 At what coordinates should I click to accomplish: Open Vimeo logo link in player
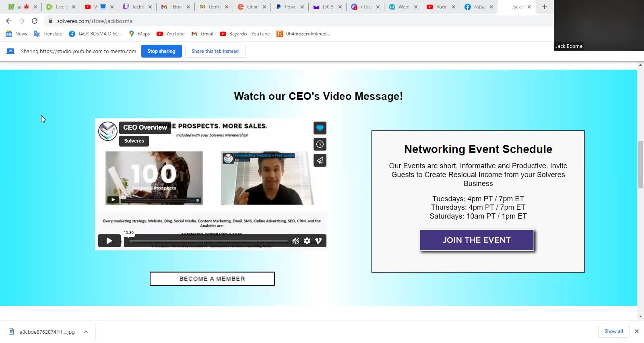318,241
